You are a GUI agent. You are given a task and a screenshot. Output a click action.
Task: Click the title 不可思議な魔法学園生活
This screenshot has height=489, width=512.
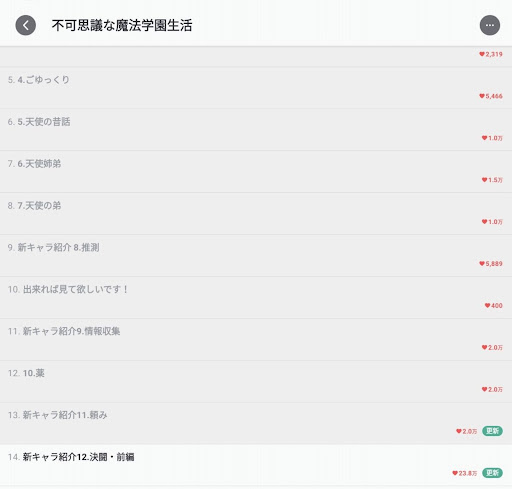[x=122, y=26]
